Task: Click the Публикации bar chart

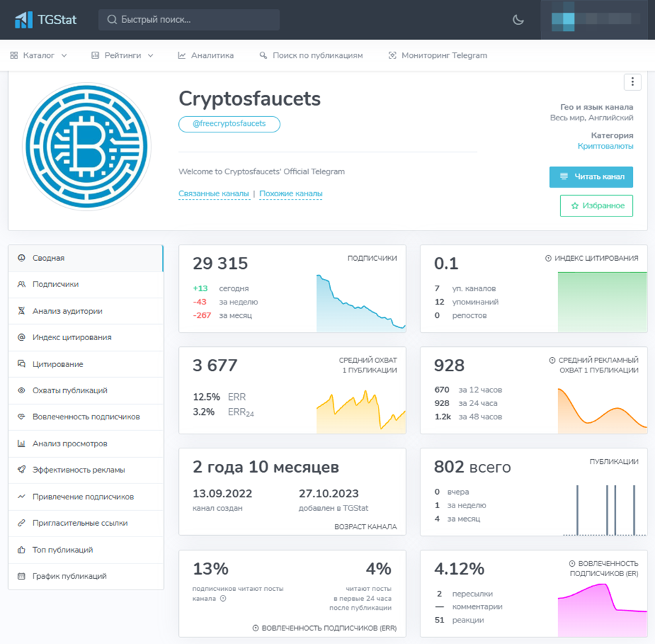Action: pyautogui.click(x=605, y=510)
